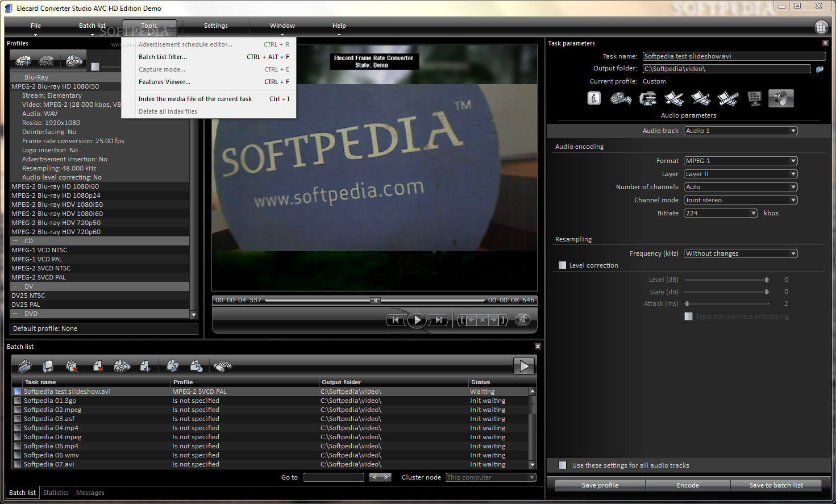Start batch processing with the large play arrow
This screenshot has height=504, width=836.
click(x=524, y=366)
